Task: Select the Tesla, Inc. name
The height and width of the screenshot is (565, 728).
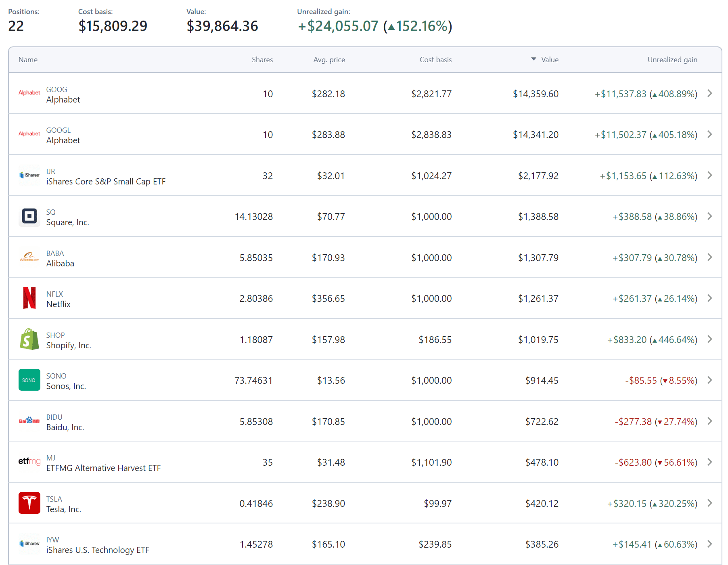Action: click(63, 509)
